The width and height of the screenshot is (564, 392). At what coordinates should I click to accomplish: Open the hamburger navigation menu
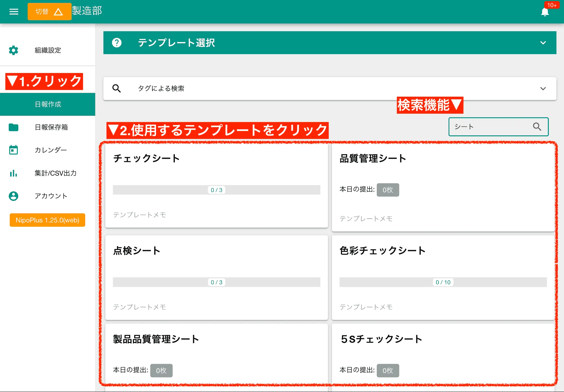pyautogui.click(x=13, y=11)
